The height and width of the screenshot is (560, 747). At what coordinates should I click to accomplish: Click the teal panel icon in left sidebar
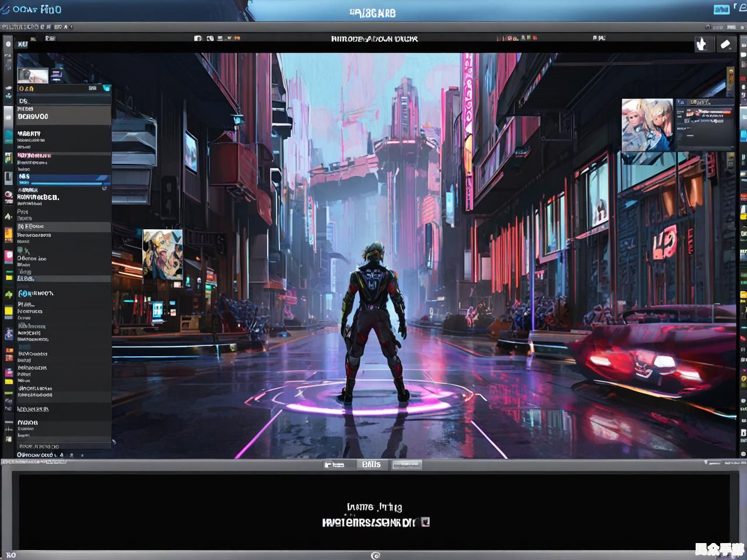[x=9, y=136]
